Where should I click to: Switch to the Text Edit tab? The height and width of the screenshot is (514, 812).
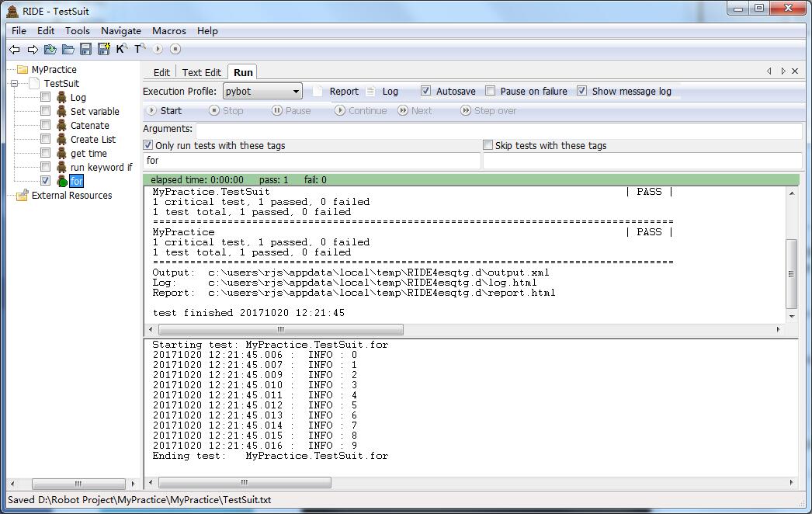[x=201, y=72]
